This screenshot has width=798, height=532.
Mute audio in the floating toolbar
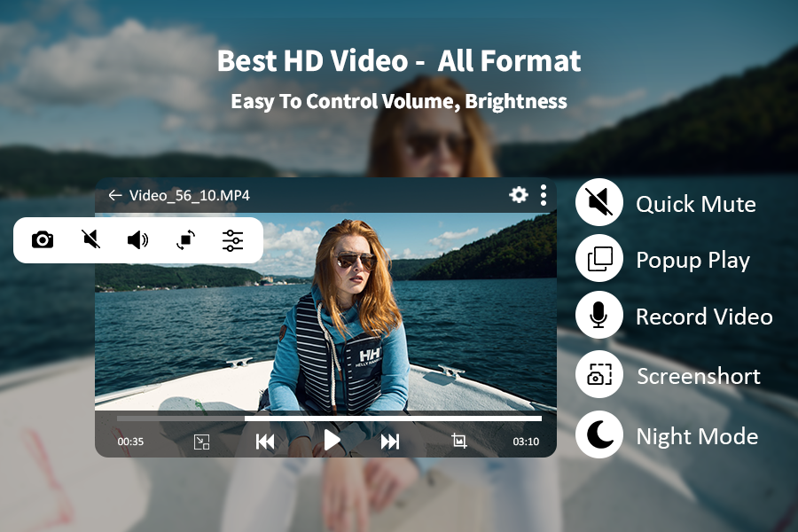91,239
